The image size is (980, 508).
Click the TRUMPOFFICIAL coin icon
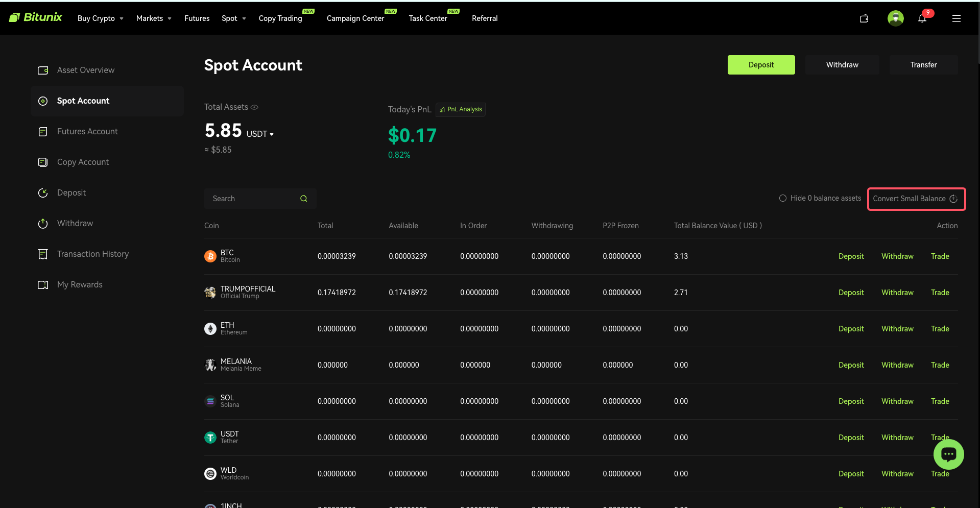tap(210, 293)
